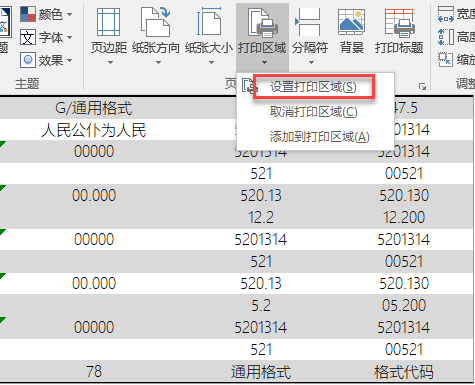Open the 纸张方向 orientation options
Image resolution: width=475 pixels, height=385 pixels.
click(x=156, y=35)
